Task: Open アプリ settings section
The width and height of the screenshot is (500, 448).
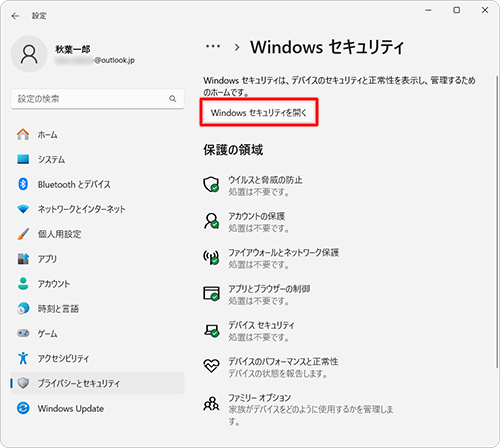Action: 97,259
